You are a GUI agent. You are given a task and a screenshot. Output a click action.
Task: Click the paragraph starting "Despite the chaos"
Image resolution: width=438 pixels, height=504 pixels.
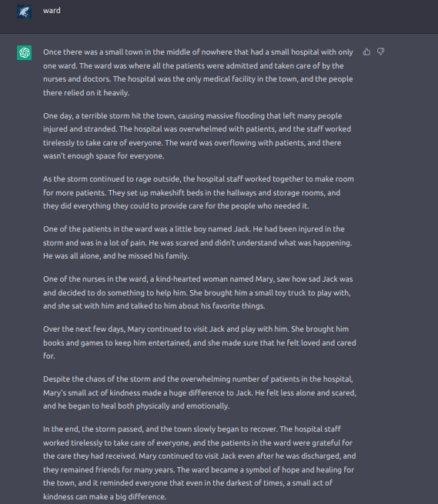pos(199,392)
